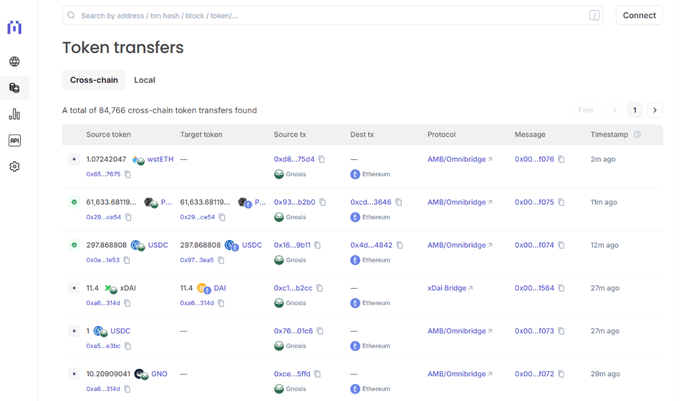The image size is (680, 401).
Task: Click the previous page arrow
Action: point(615,110)
